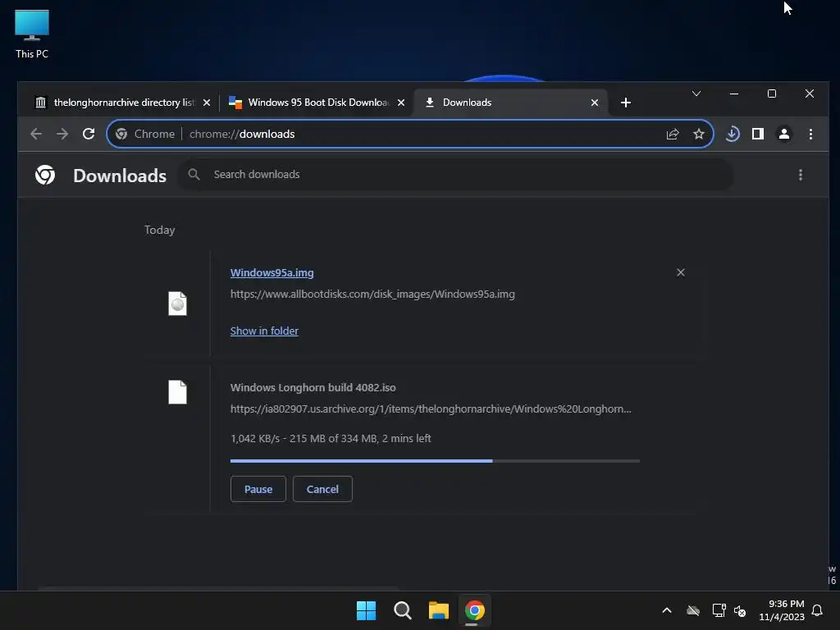Click the Longhorn build 4082.iso file icon
The height and width of the screenshot is (630, 840).
177,392
